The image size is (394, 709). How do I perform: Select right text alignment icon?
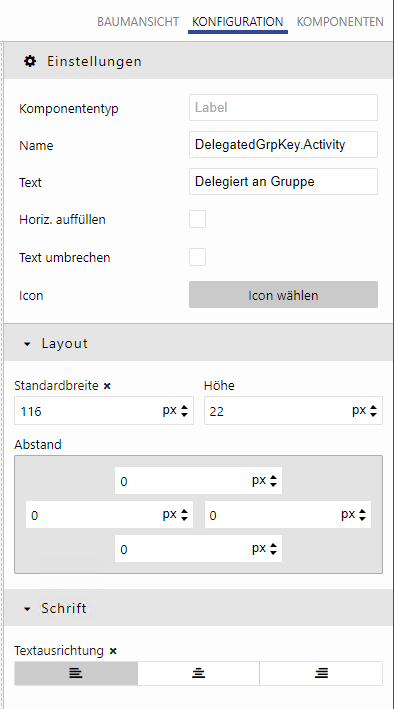321,674
